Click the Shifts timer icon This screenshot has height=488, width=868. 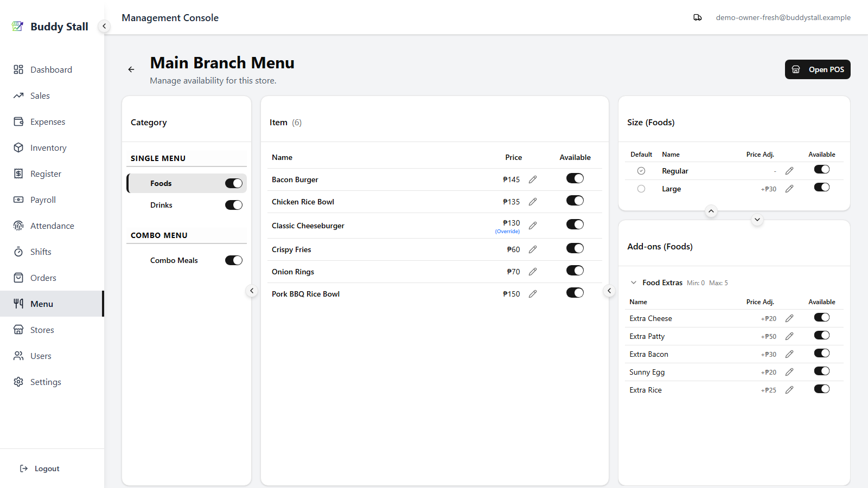(18, 252)
